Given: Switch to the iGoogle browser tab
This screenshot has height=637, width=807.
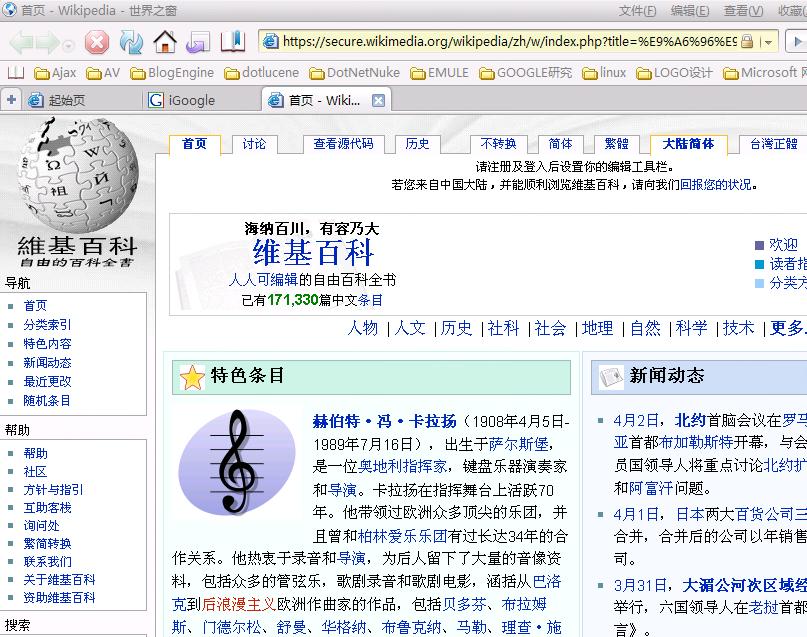Looking at the screenshot, I should (201, 100).
